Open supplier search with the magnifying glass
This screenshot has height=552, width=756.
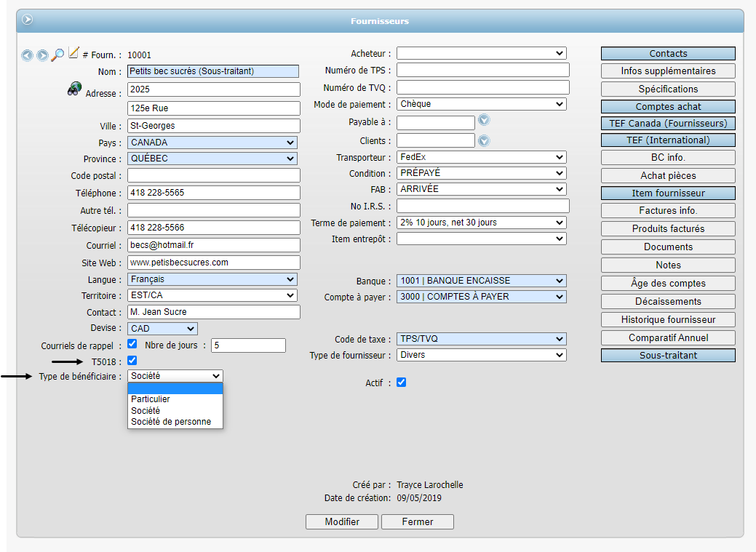click(57, 55)
